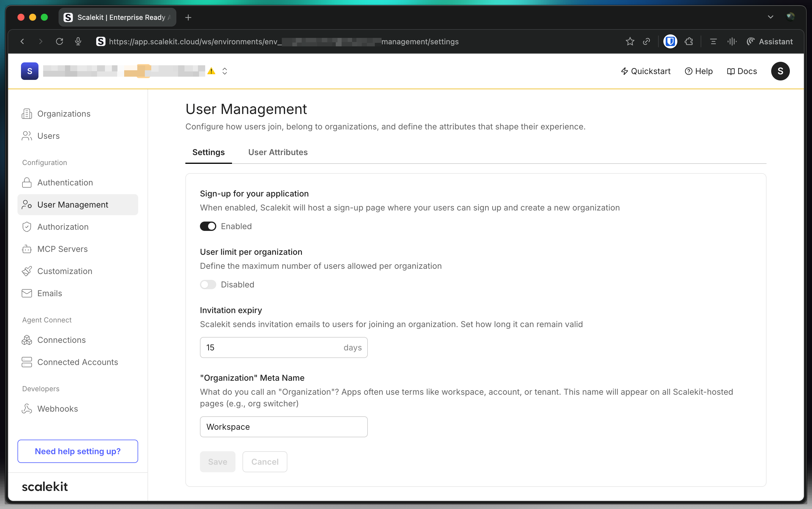Expand the workspace environment switcher chevrons
The image size is (812, 509).
[225, 71]
